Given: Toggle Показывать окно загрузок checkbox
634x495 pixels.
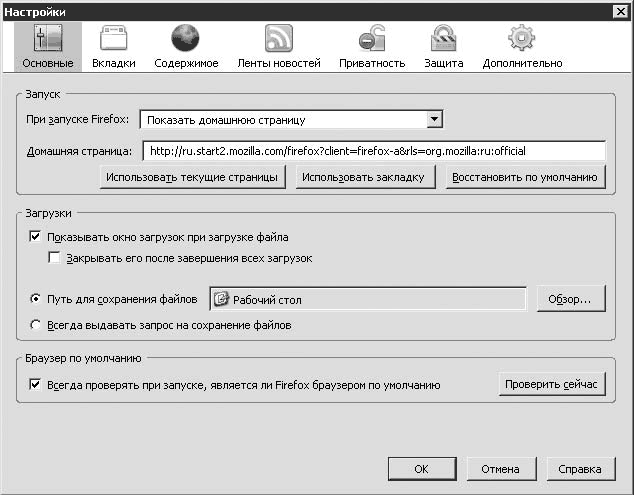Looking at the screenshot, I should pyautogui.click(x=36, y=238).
